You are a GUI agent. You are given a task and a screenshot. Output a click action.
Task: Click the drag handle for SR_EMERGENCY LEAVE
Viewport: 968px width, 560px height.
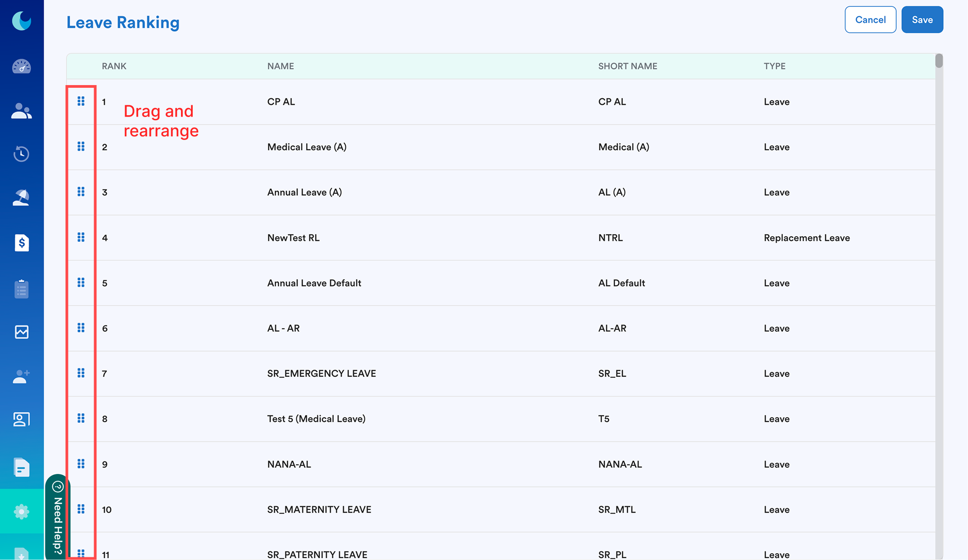coord(81,373)
